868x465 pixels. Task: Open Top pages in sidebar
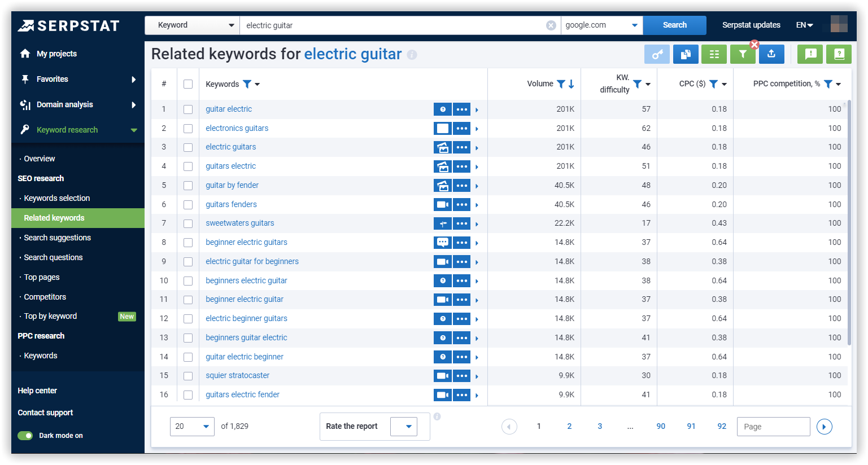(x=42, y=277)
